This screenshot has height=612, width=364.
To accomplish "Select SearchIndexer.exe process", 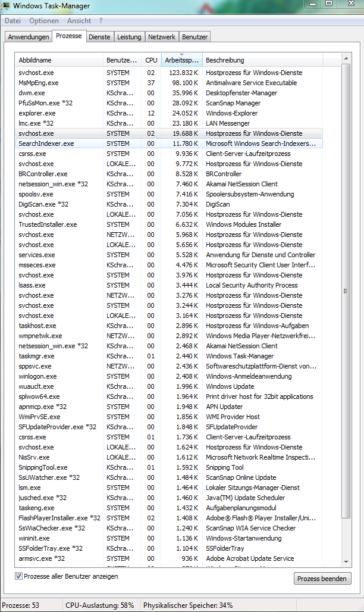I will click(169, 143).
